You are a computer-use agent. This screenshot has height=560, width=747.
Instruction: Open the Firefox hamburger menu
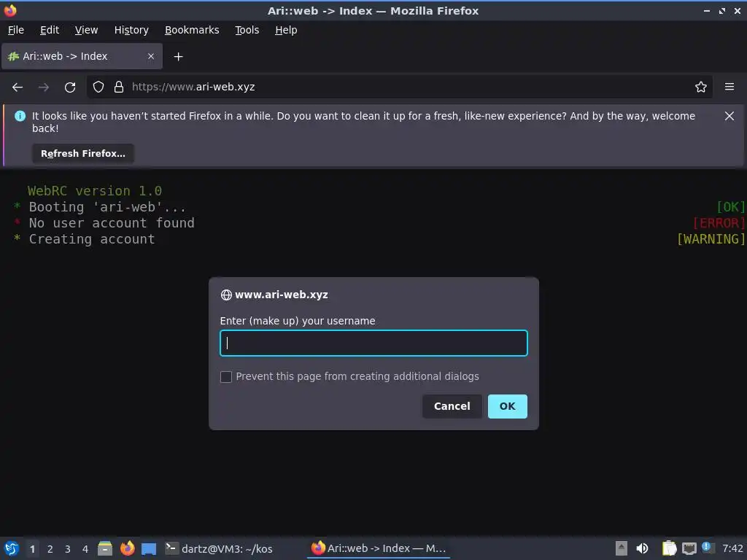coord(729,87)
